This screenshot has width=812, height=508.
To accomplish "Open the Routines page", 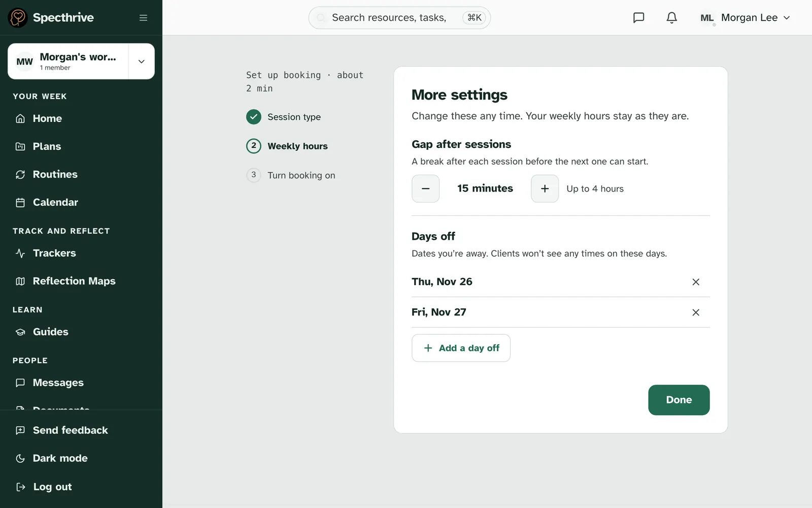I will coord(81,174).
